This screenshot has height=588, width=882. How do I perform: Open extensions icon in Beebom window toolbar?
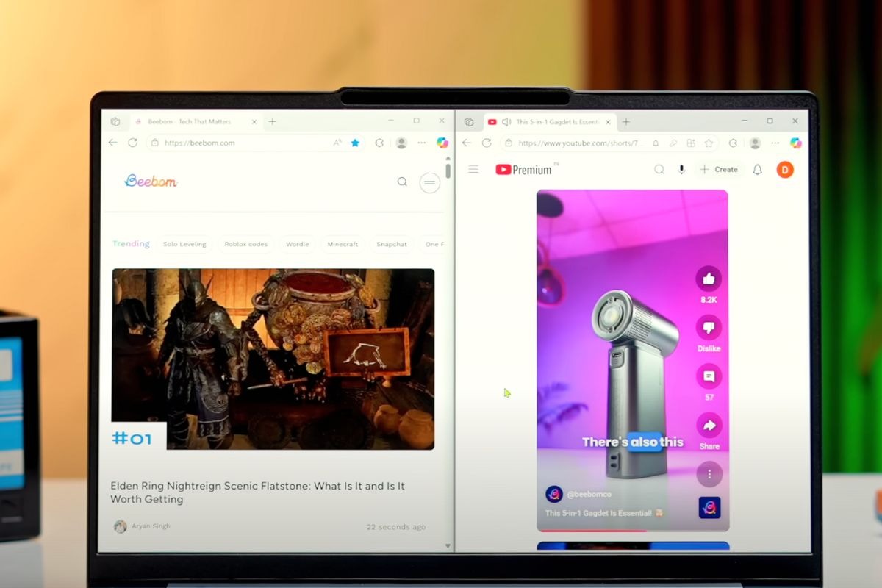[379, 143]
